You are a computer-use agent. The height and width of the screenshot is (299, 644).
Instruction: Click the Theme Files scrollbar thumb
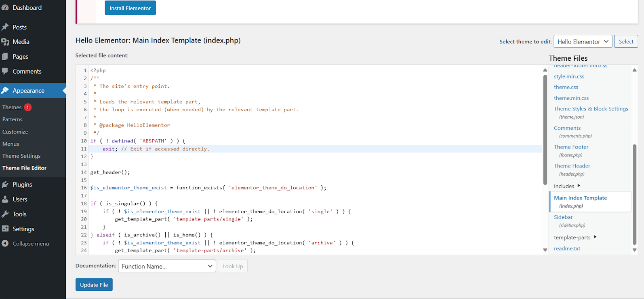tap(634, 195)
